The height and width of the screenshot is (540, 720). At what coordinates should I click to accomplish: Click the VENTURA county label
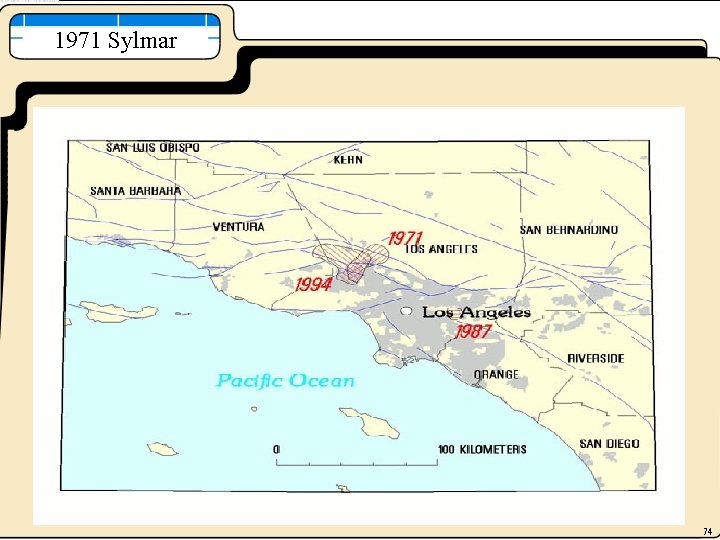(238, 226)
